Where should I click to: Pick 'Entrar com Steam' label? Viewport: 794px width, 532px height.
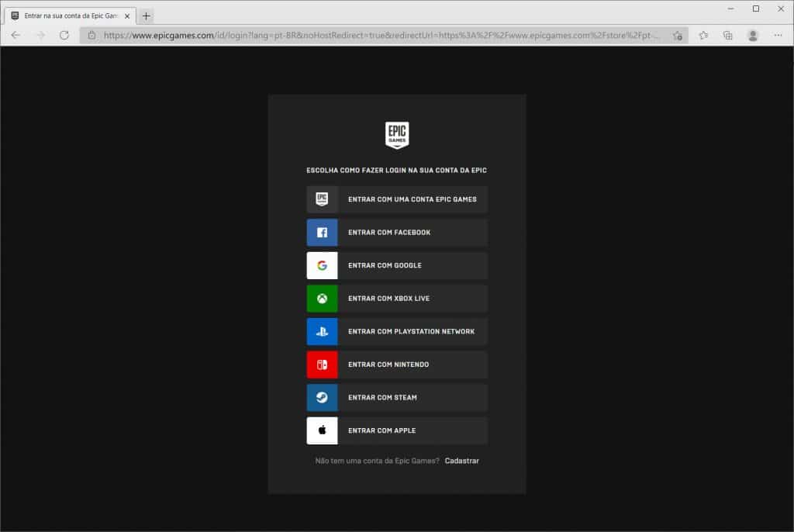click(382, 397)
